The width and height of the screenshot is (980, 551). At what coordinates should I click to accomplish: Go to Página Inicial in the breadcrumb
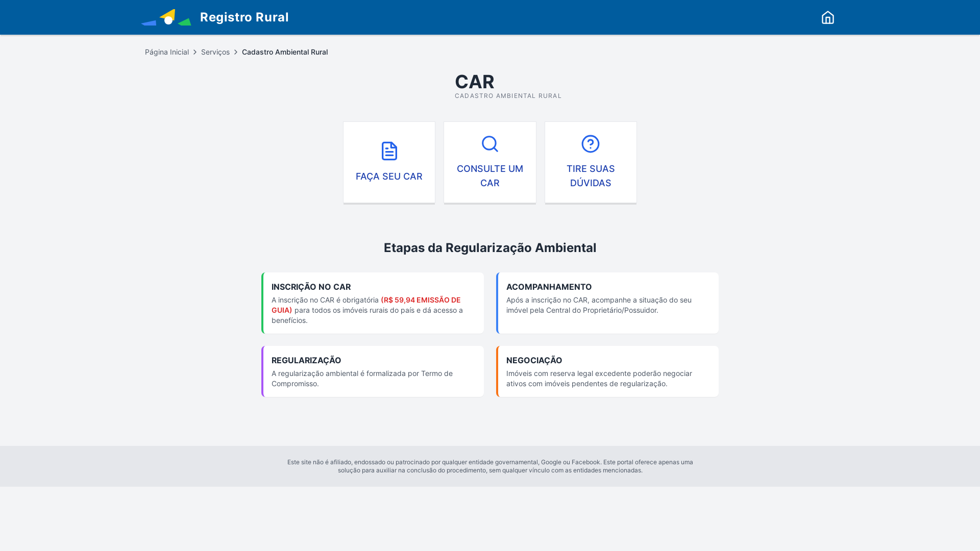pyautogui.click(x=167, y=52)
